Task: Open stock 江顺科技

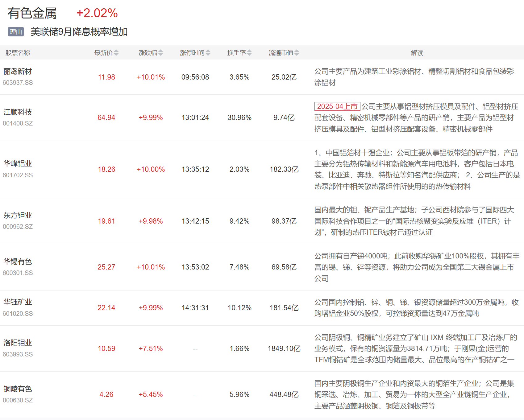Action: (x=18, y=112)
